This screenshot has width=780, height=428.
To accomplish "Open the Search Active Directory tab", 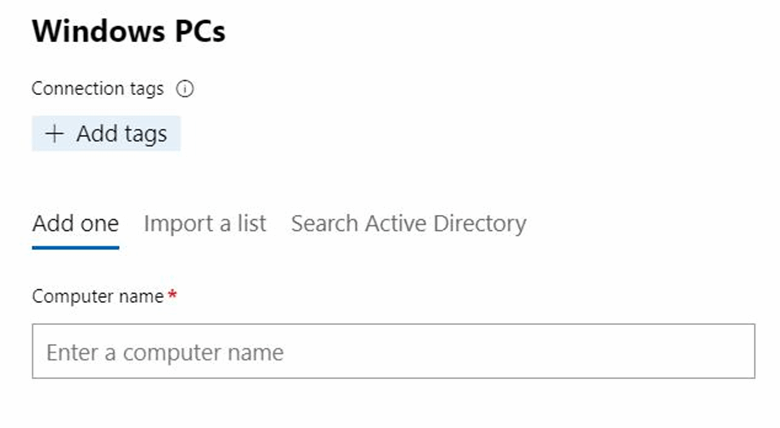I will point(408,223).
